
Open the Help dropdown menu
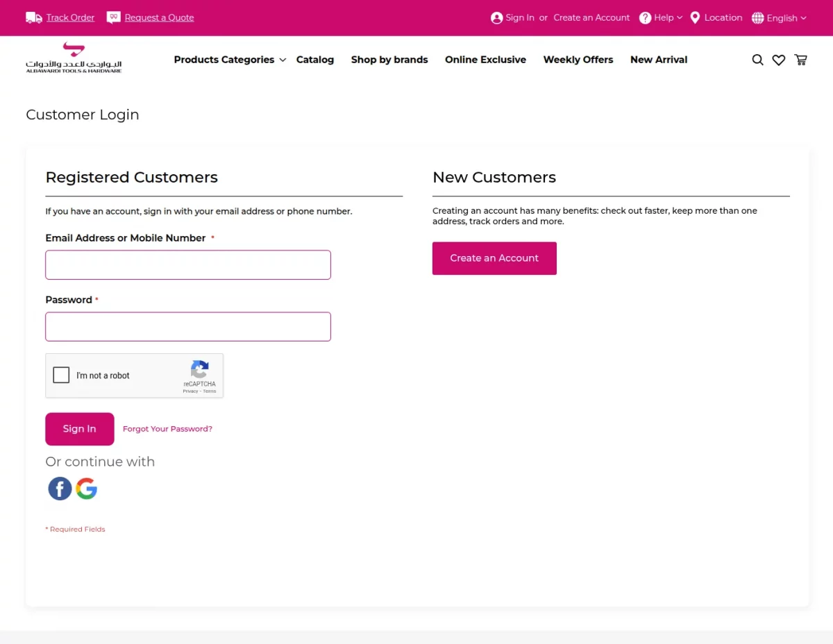[661, 18]
